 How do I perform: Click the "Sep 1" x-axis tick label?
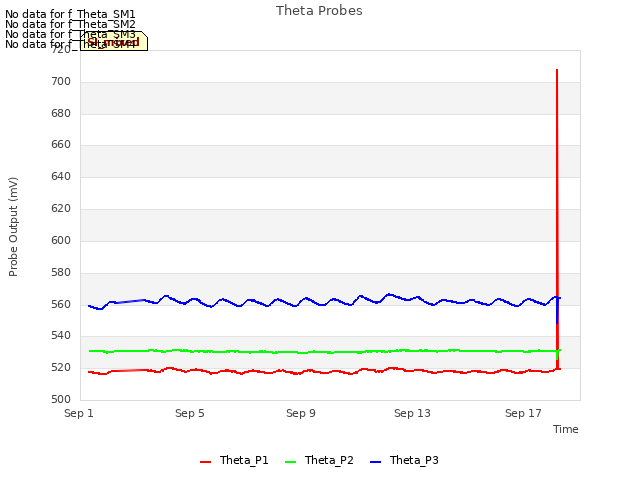79,413
